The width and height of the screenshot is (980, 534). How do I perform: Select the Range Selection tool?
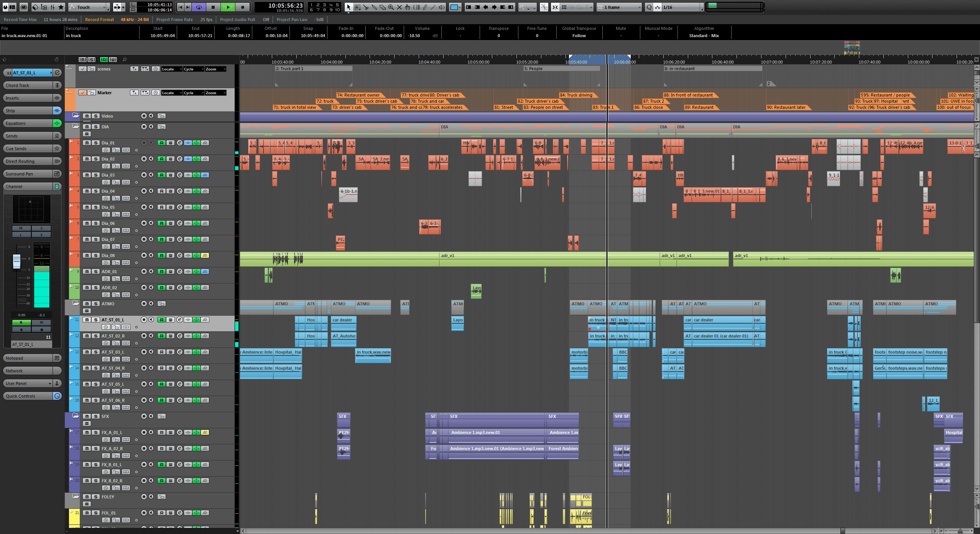click(x=357, y=7)
